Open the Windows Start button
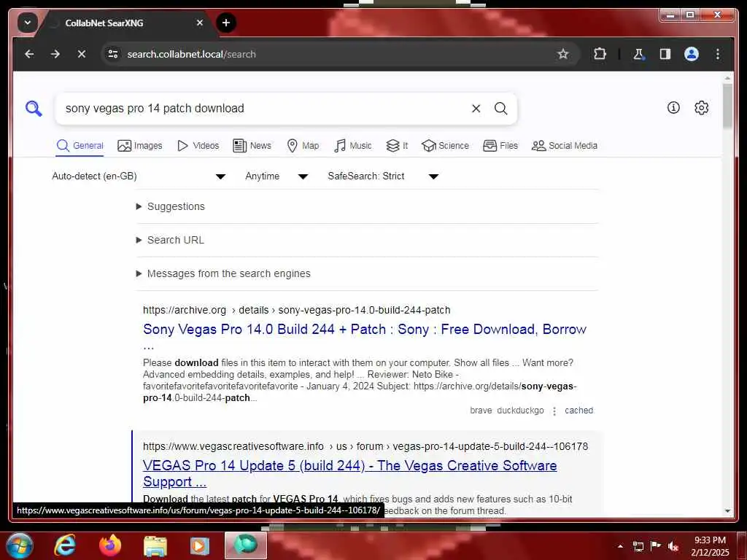The height and width of the screenshot is (560, 747). (x=20, y=545)
